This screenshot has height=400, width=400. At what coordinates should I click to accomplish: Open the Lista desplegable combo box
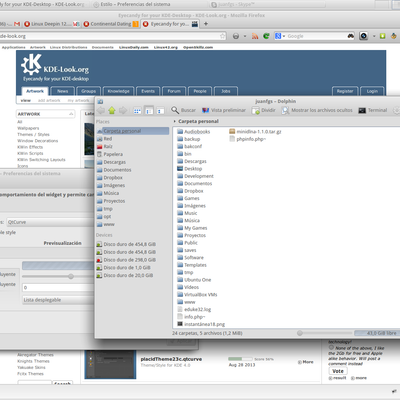(x=58, y=300)
